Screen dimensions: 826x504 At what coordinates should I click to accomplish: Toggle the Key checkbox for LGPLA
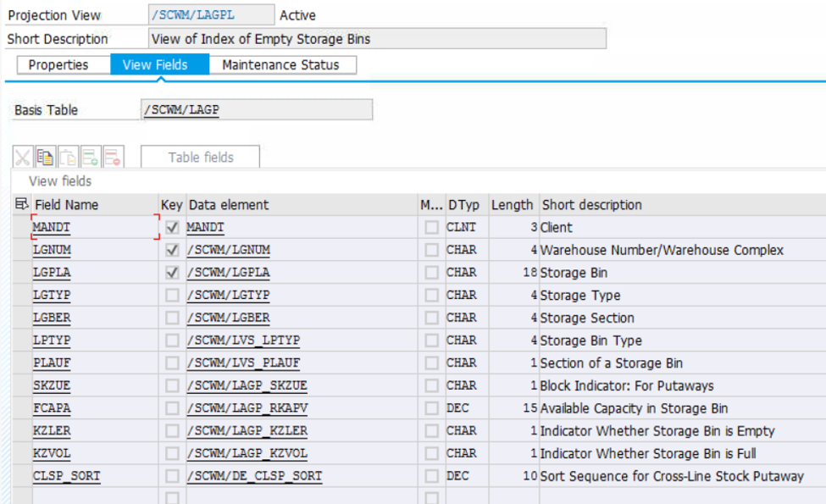172,272
